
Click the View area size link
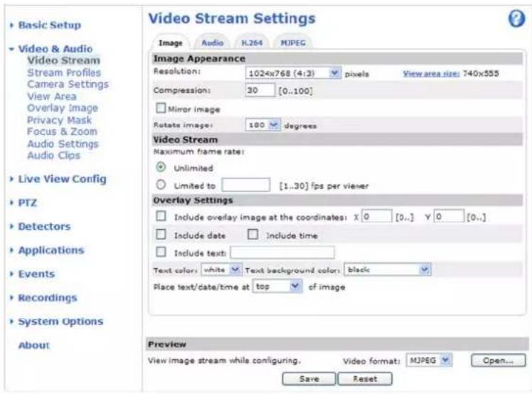pyautogui.click(x=431, y=74)
